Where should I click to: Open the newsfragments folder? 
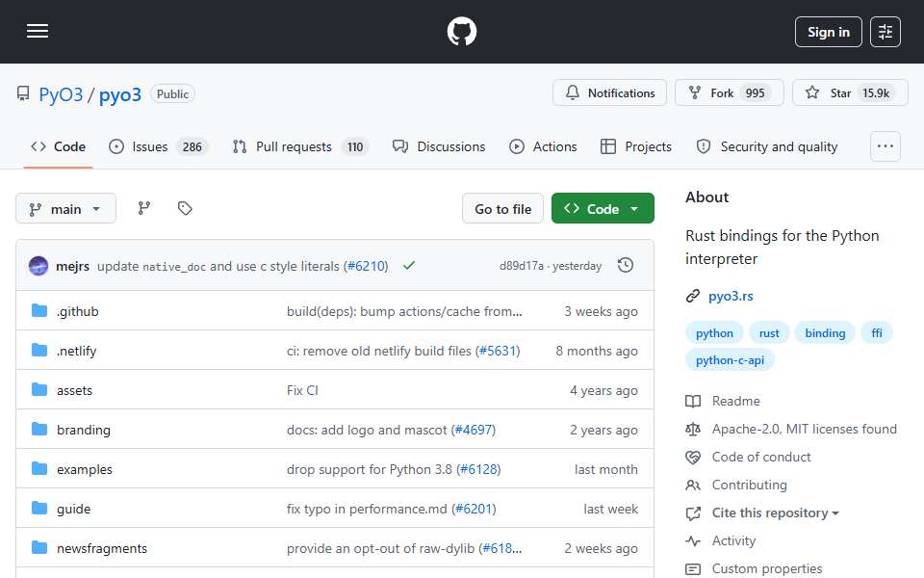(102, 548)
